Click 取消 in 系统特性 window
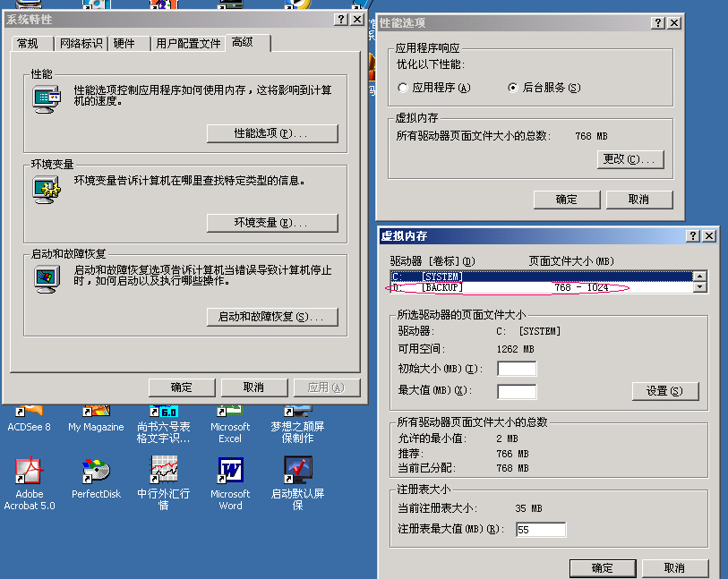 pyautogui.click(x=254, y=387)
